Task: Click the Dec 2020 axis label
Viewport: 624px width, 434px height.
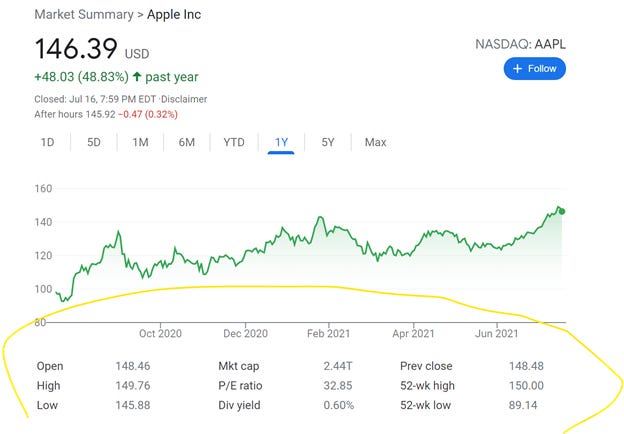Action: (x=245, y=333)
